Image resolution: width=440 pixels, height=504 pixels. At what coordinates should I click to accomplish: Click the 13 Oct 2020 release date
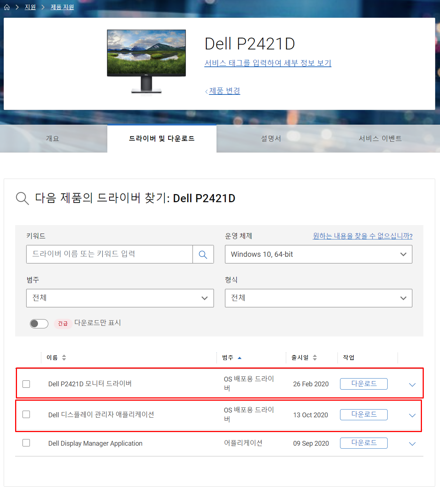pyautogui.click(x=311, y=415)
